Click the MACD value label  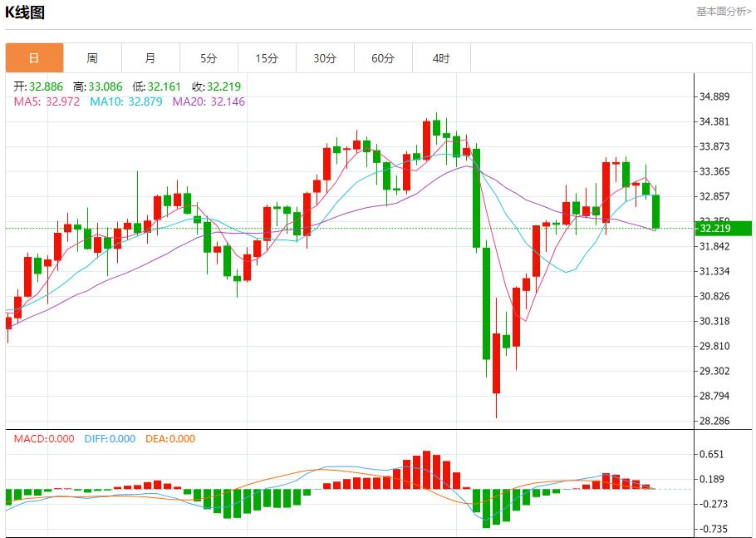[x=44, y=439]
